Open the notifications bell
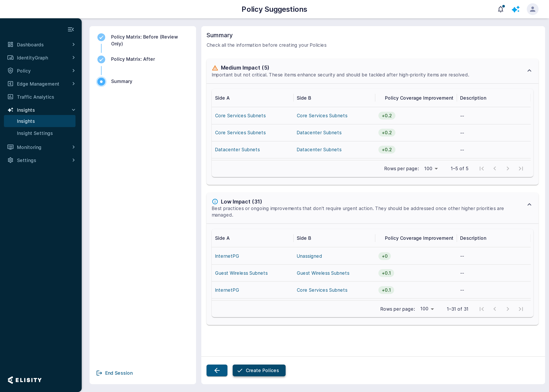This screenshot has width=549, height=392. [x=501, y=9]
